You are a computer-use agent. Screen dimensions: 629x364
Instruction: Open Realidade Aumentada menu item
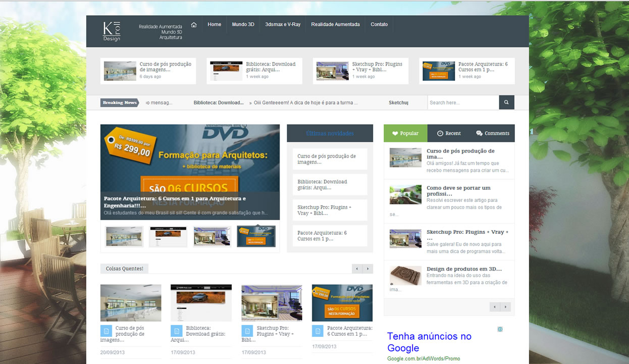coord(335,24)
